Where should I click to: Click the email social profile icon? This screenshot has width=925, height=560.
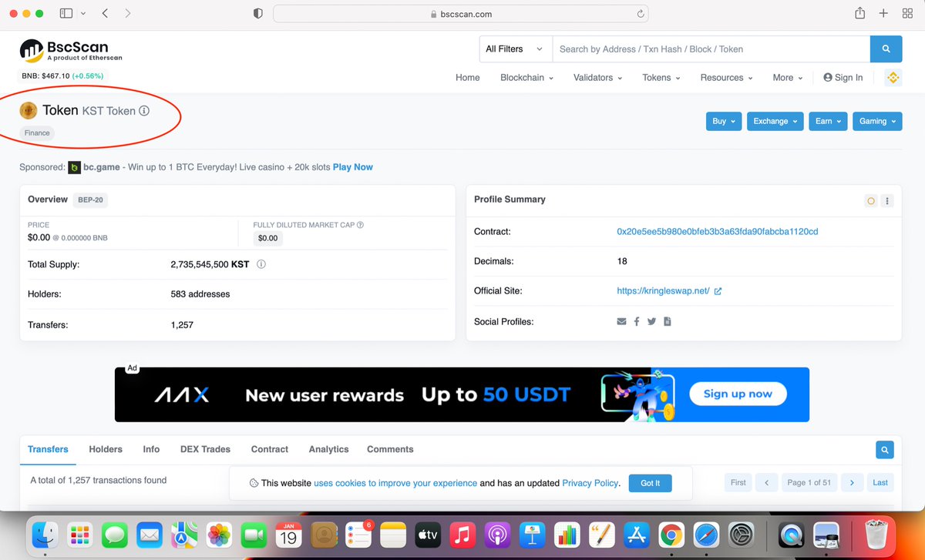[x=621, y=321]
